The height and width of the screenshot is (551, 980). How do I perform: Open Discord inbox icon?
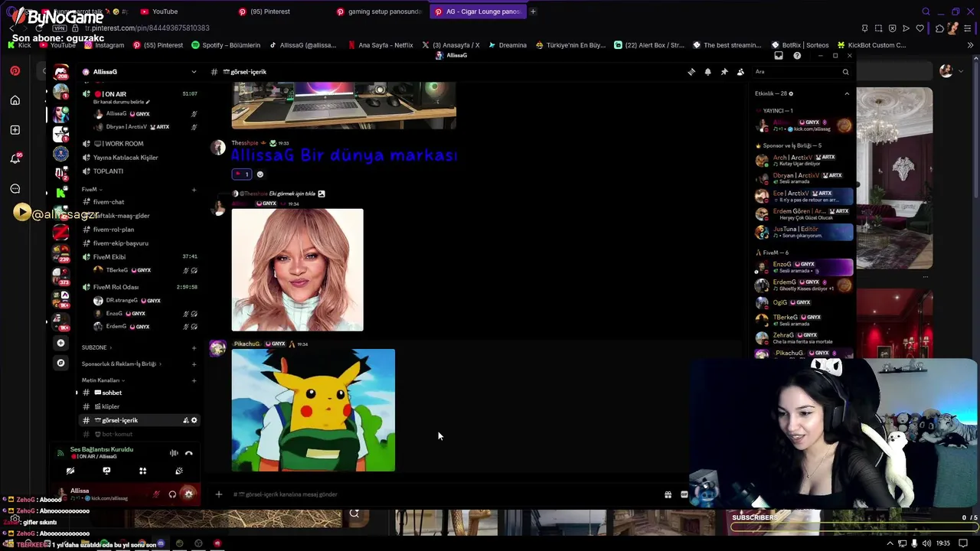[779, 56]
